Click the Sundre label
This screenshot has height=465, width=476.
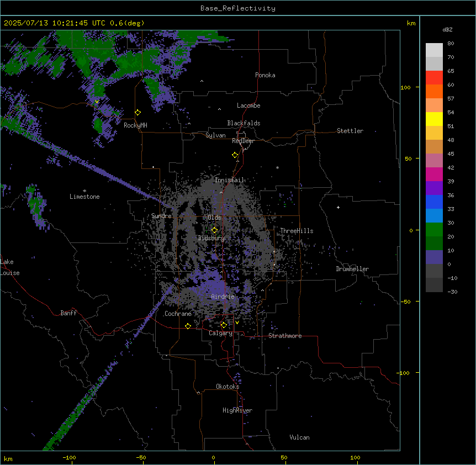point(161,216)
